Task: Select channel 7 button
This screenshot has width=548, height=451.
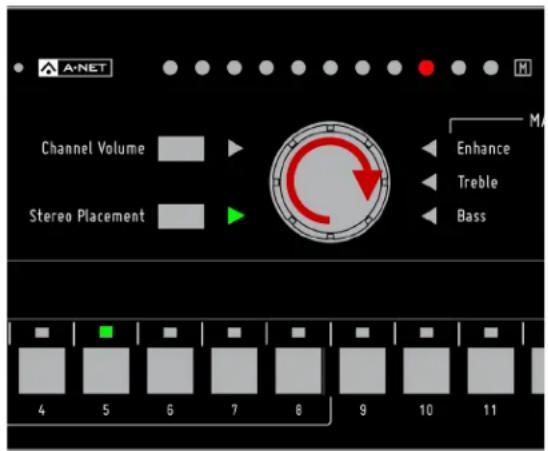Action: pyautogui.click(x=234, y=371)
